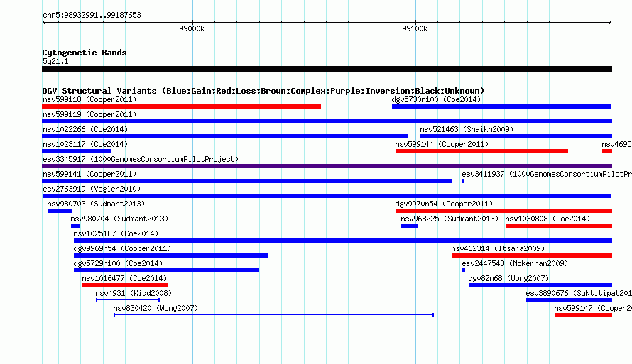The height and width of the screenshot is (364, 632).
Task: Select the black 5q21.1 cytogenetic band bar
Action: tap(327, 69)
